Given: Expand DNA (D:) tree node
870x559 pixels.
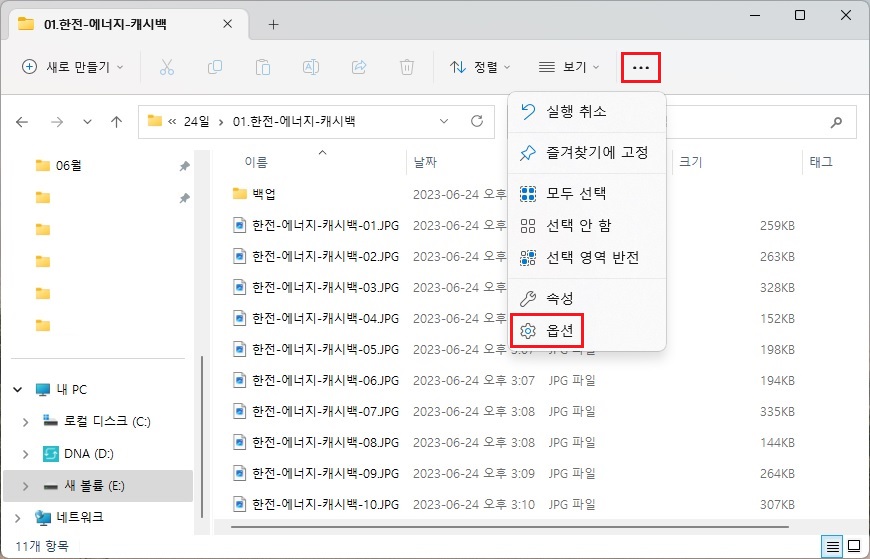Looking at the screenshot, I should click(x=25, y=454).
